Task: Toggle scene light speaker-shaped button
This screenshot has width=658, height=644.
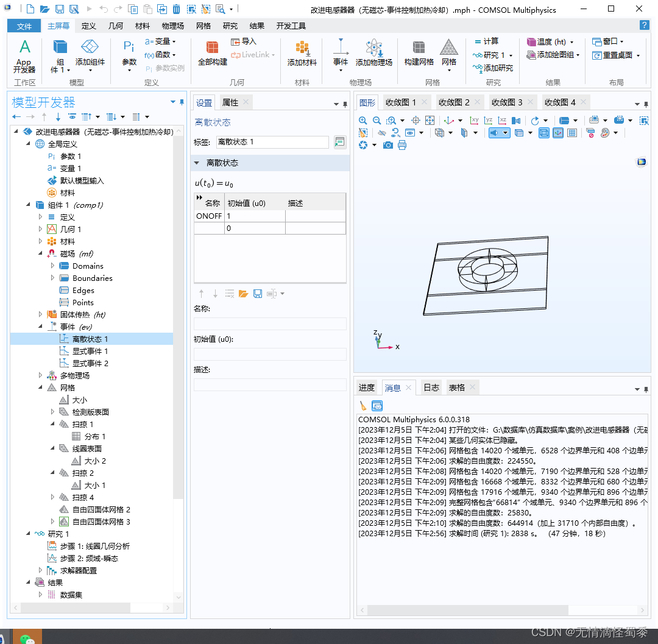Action: tap(494, 133)
